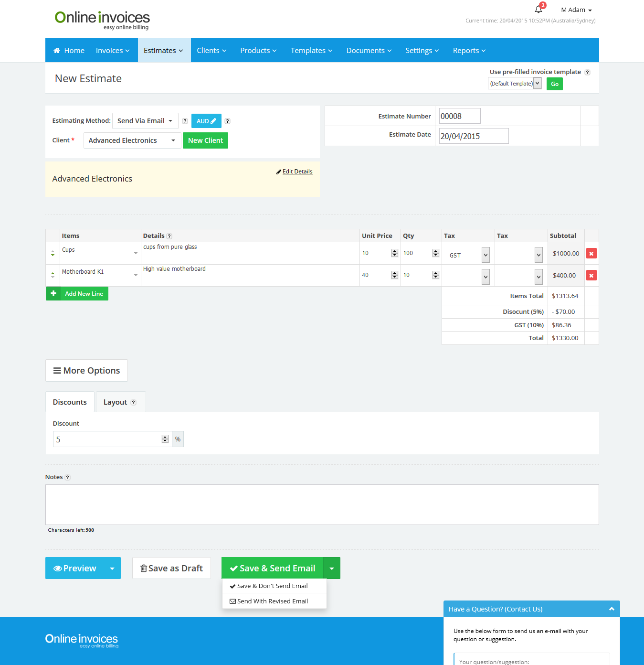Open the GST tax dropdown for Cups
644x665 pixels.
click(486, 255)
